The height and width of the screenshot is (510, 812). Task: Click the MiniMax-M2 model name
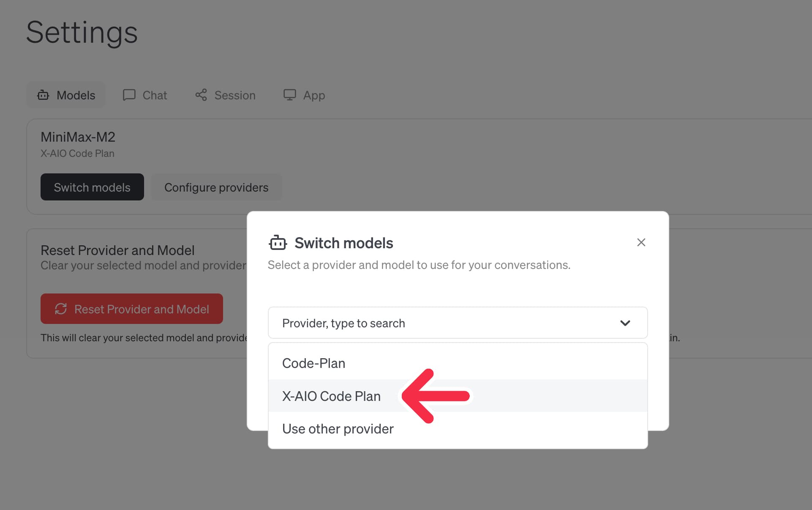point(78,137)
